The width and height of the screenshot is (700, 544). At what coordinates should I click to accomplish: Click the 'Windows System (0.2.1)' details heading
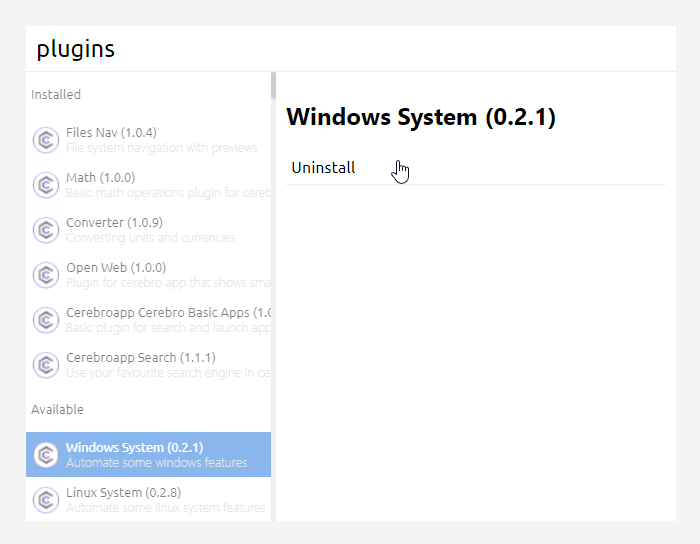point(421,117)
